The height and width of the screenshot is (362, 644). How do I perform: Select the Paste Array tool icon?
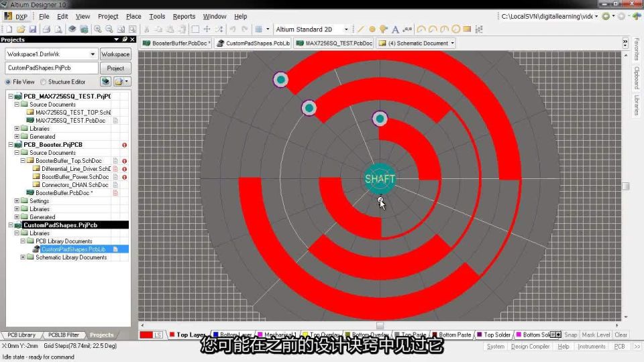point(479,29)
